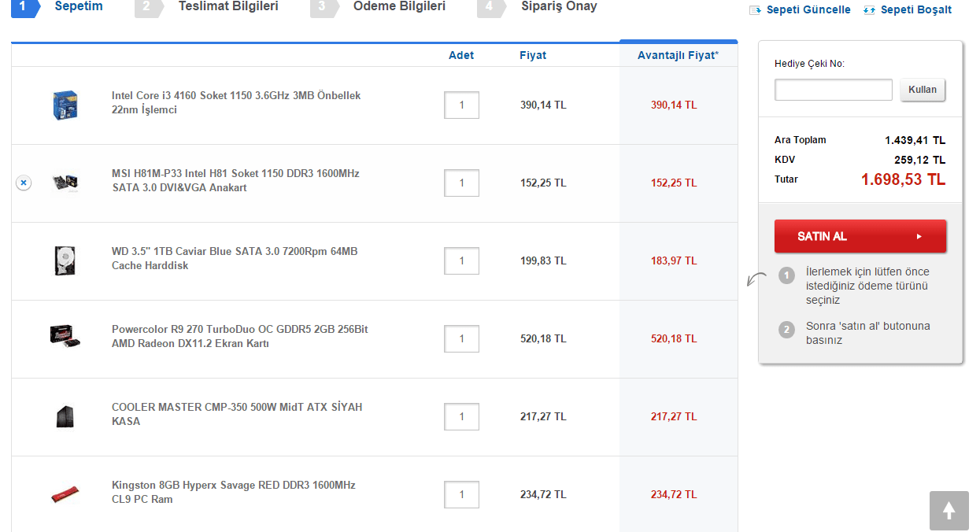Screen dimensions: 980x532
Task: Click the Intel Core i3 processor thumbnail
Action: coord(65,105)
